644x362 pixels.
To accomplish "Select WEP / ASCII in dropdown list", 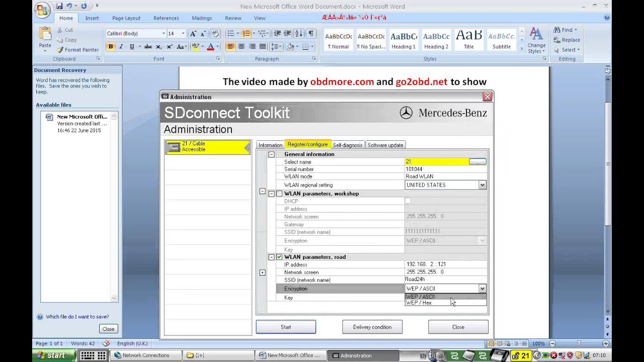I will click(x=446, y=297).
